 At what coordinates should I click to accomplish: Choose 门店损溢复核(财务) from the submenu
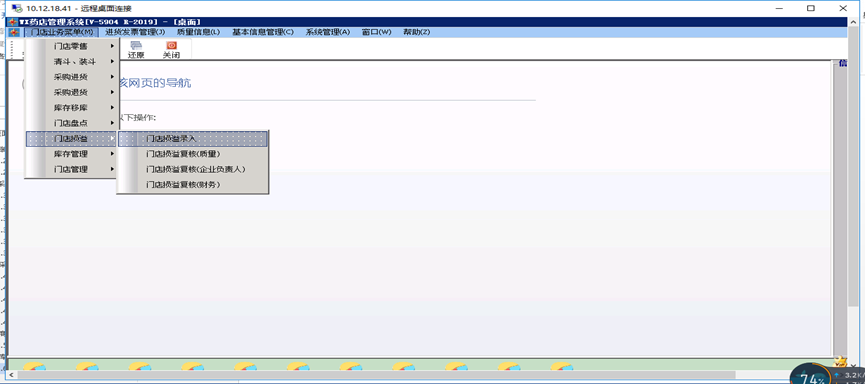(193, 185)
